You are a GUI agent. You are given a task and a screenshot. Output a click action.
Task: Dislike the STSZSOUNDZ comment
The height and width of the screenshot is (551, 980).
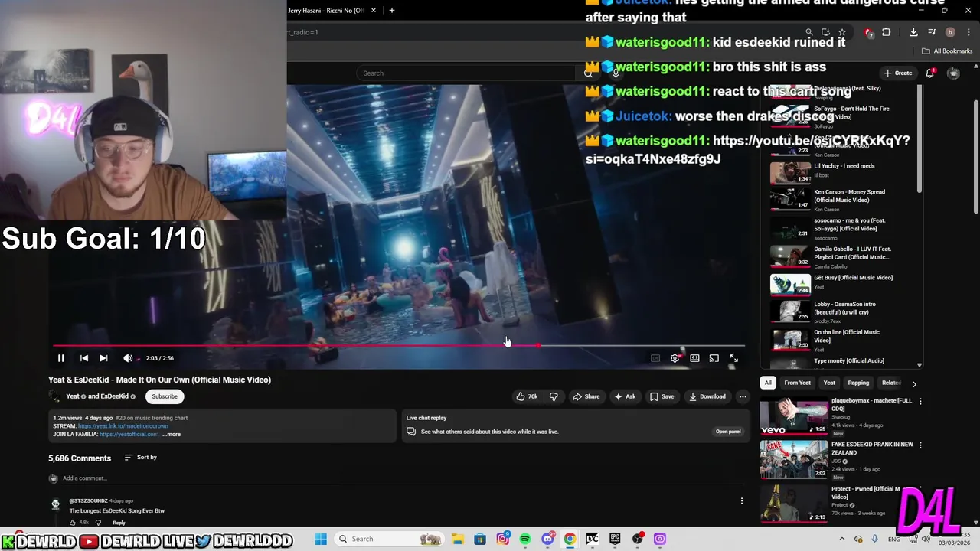pos(98,523)
